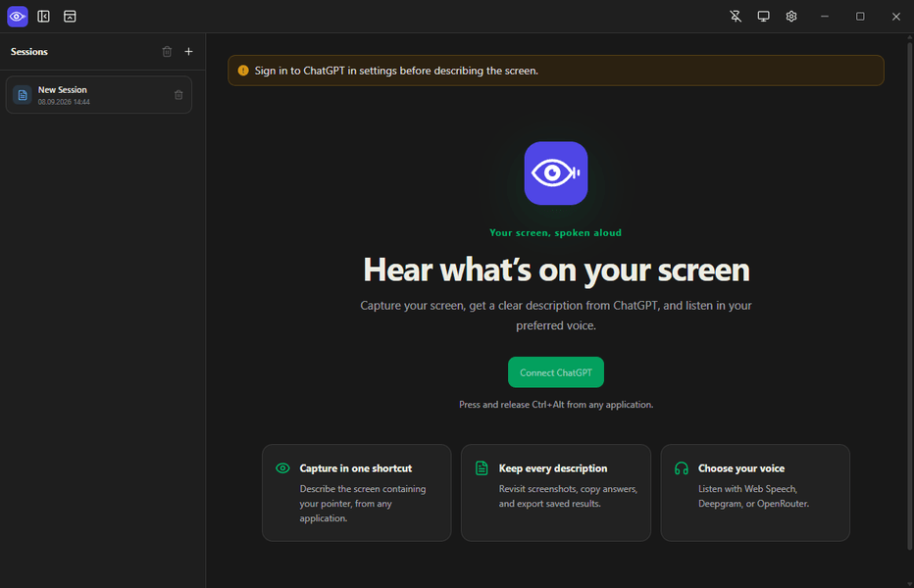Click the session timestamp 08.09.2026 14:44

(64, 102)
